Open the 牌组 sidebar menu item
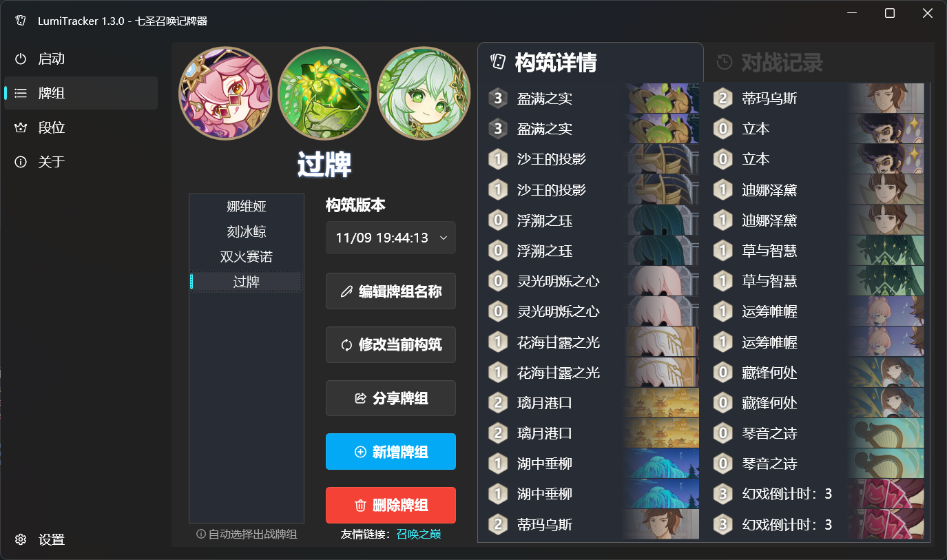Image resolution: width=947 pixels, height=560 pixels. point(81,93)
